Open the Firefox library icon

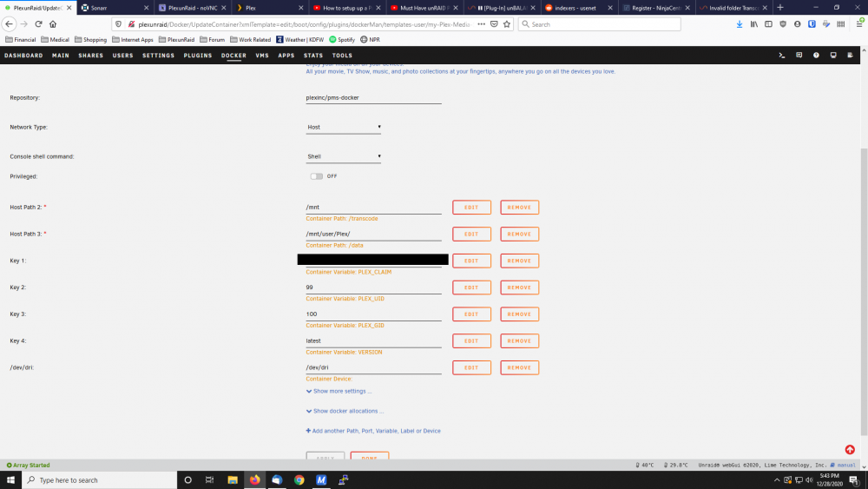point(754,24)
